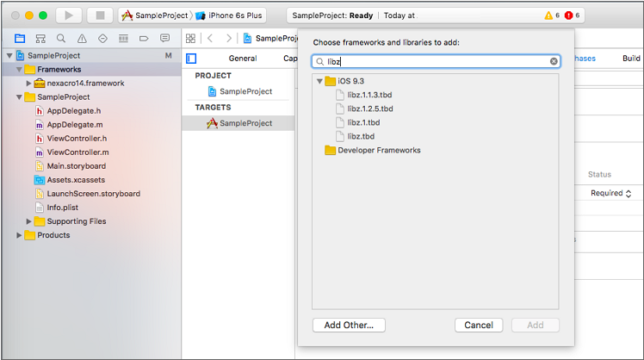Go forward in editor history

(x=229, y=38)
